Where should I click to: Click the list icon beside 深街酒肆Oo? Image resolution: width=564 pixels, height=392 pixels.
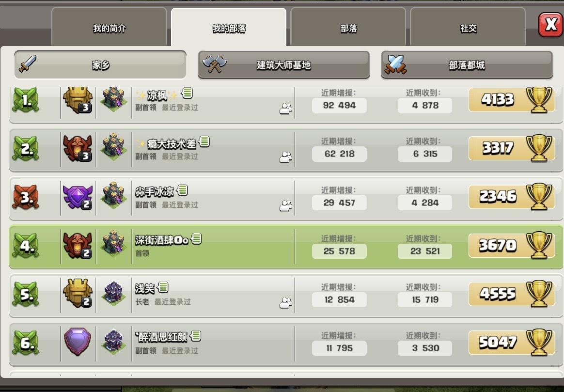pyautogui.click(x=196, y=238)
